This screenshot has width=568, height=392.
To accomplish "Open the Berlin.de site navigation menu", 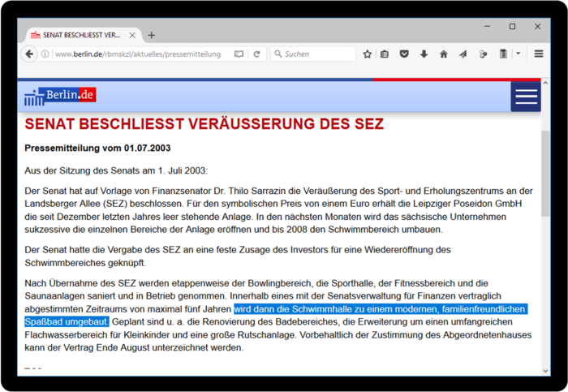I will [526, 97].
